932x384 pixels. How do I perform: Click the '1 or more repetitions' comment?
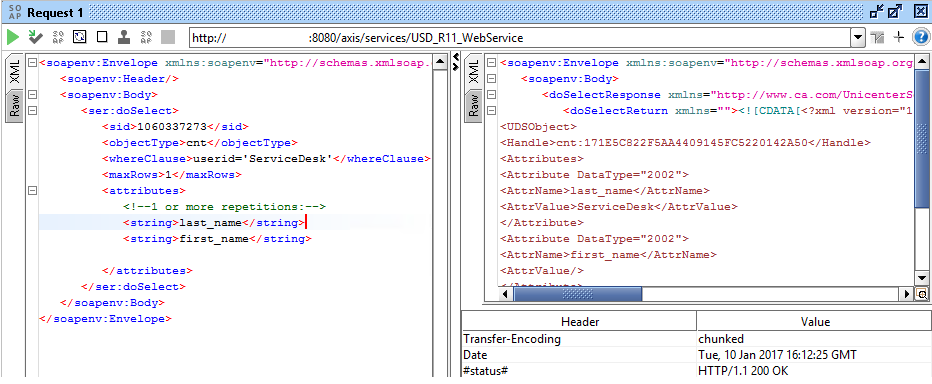point(225,207)
